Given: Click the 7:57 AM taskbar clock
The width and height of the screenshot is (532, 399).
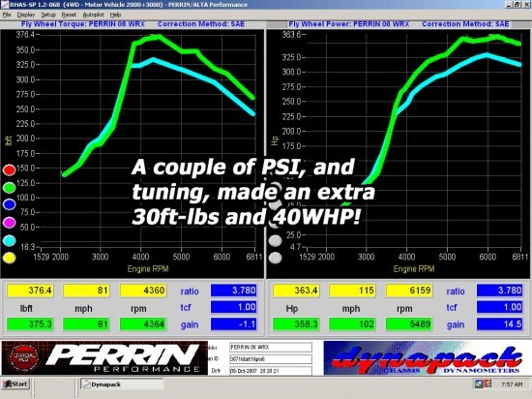Looking at the screenshot, I should [512, 384].
